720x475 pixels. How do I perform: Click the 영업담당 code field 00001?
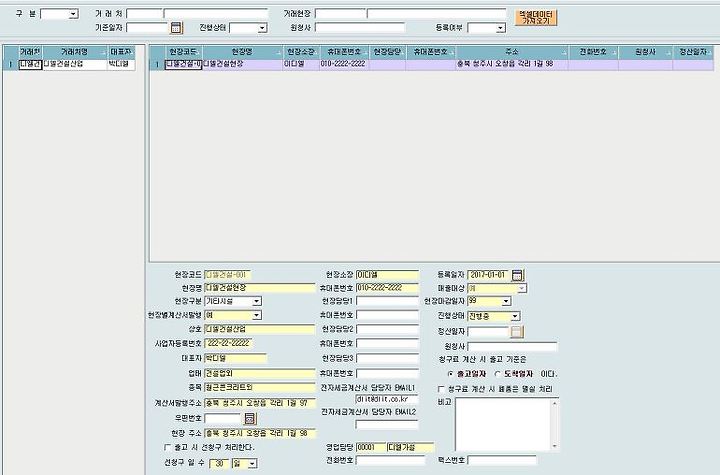point(371,447)
